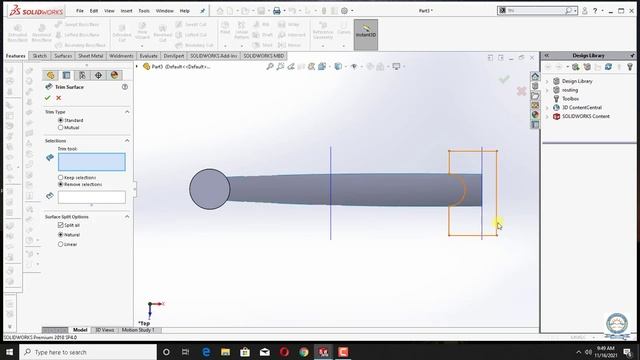Cancel Trim Surface with red X
This screenshot has height=360, width=640.
(59, 98)
